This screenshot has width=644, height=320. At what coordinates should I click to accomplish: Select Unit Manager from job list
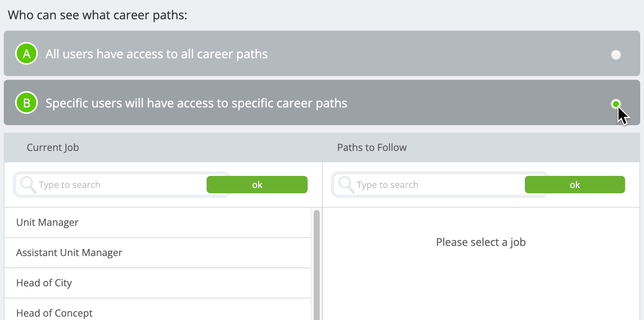coord(158,222)
